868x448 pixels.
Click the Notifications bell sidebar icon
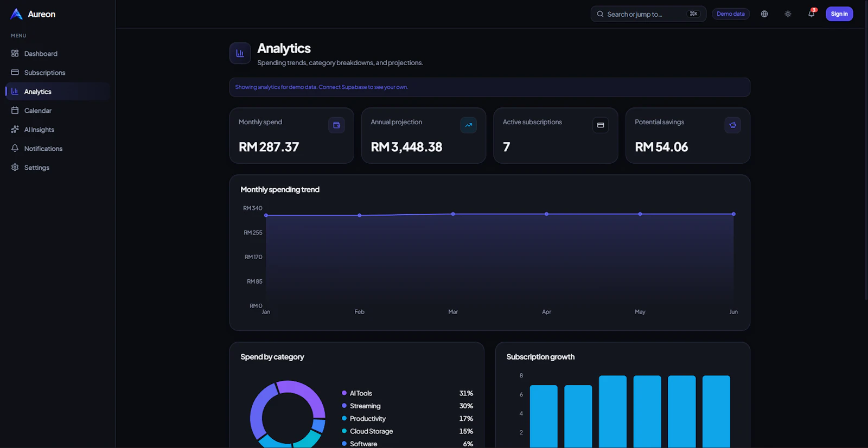(x=15, y=148)
